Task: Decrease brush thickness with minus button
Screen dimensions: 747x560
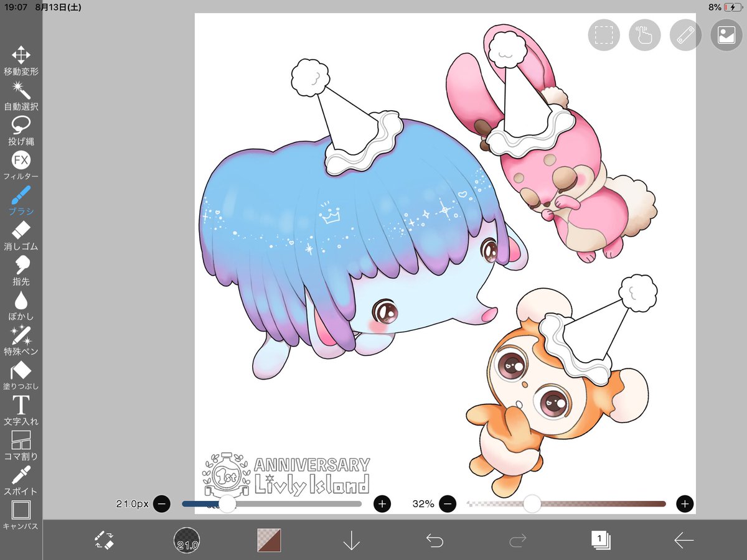Action: (x=161, y=503)
